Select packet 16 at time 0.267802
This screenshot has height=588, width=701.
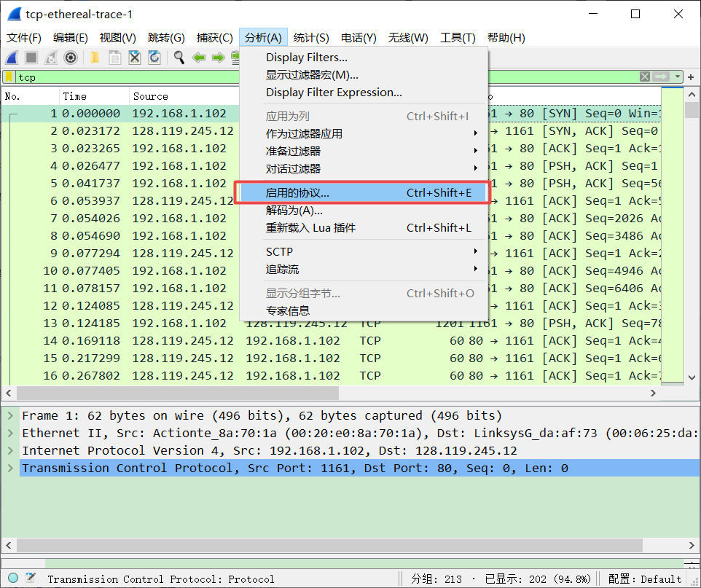(x=331, y=375)
